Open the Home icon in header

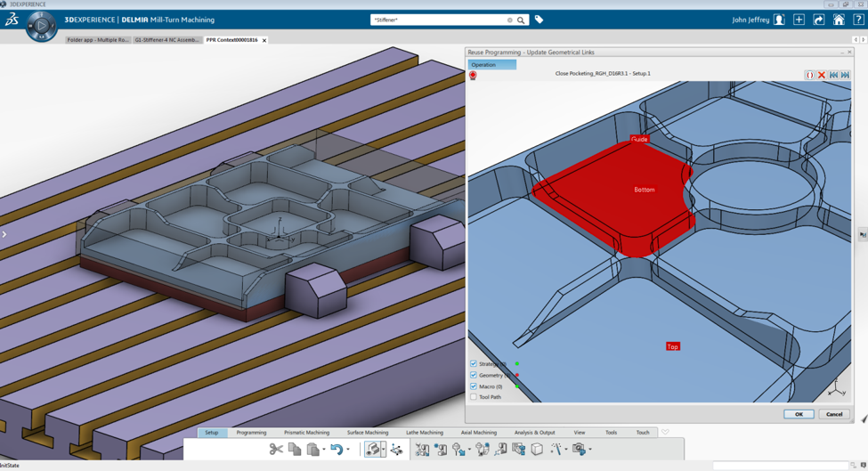click(839, 20)
